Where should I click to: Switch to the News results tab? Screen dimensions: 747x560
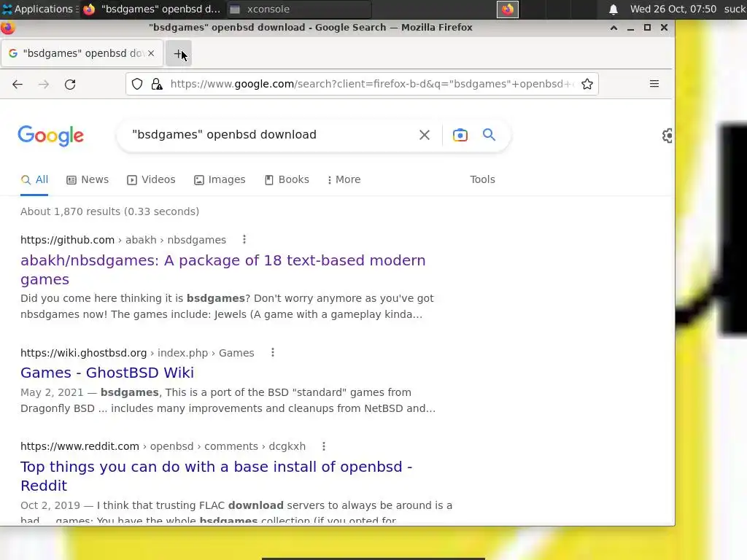(88, 179)
